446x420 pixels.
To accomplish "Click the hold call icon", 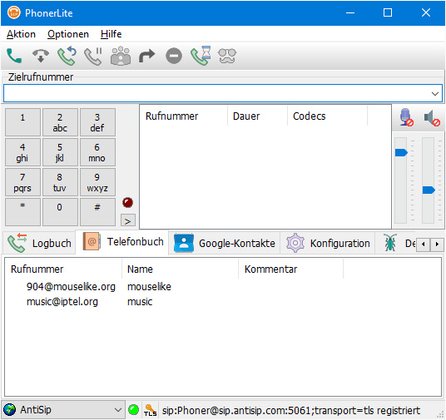I will click(93, 56).
